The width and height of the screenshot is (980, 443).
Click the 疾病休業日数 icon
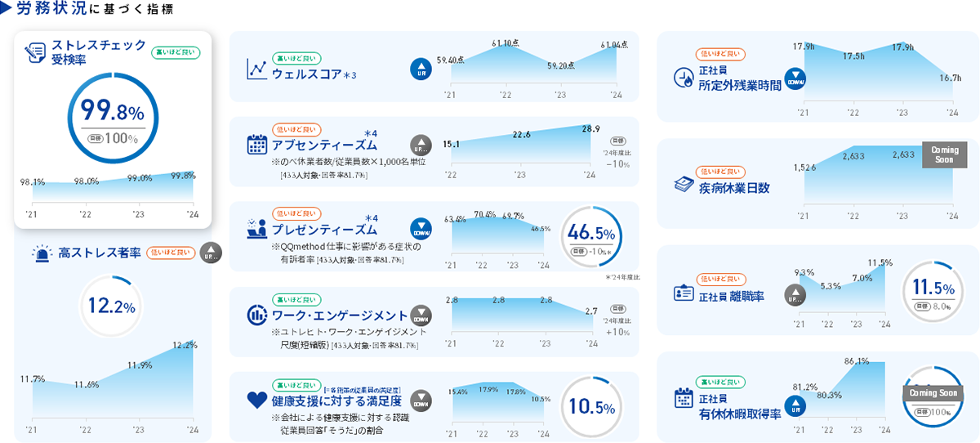[683, 186]
